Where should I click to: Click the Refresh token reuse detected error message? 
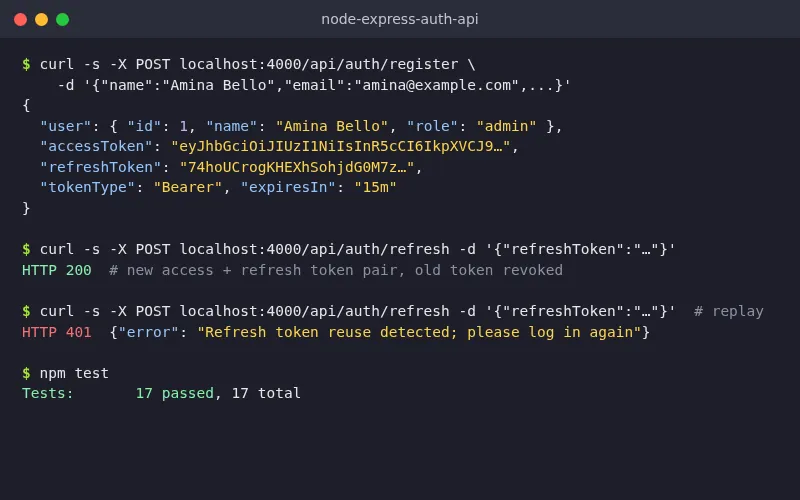[419, 332]
